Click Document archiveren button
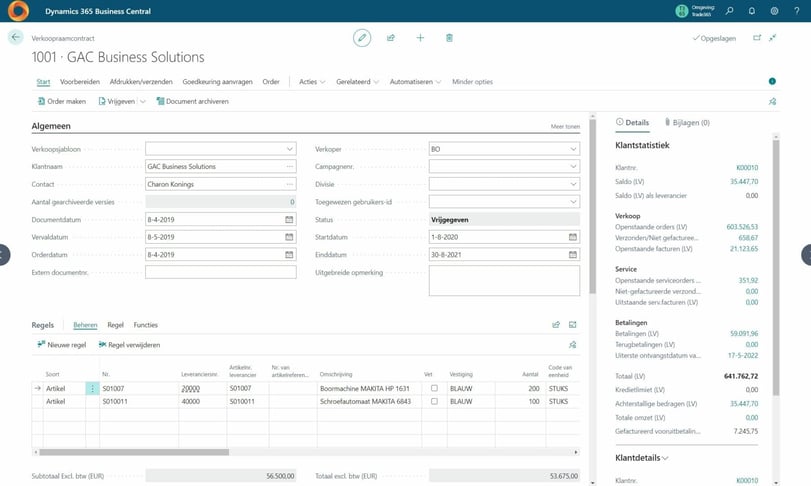This screenshot has height=486, width=811. (192, 101)
